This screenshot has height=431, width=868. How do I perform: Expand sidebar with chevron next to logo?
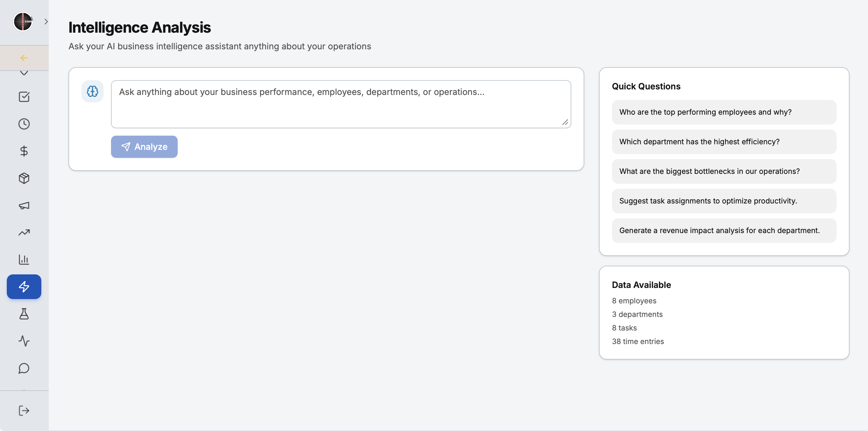46,22
